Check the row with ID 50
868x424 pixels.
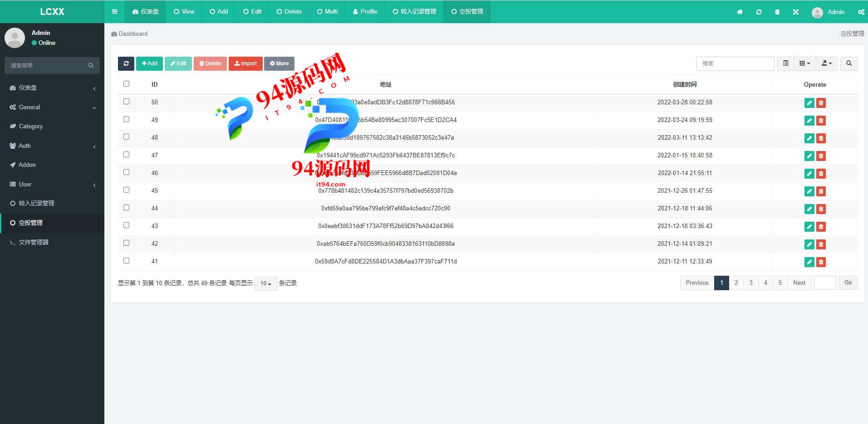[126, 102]
